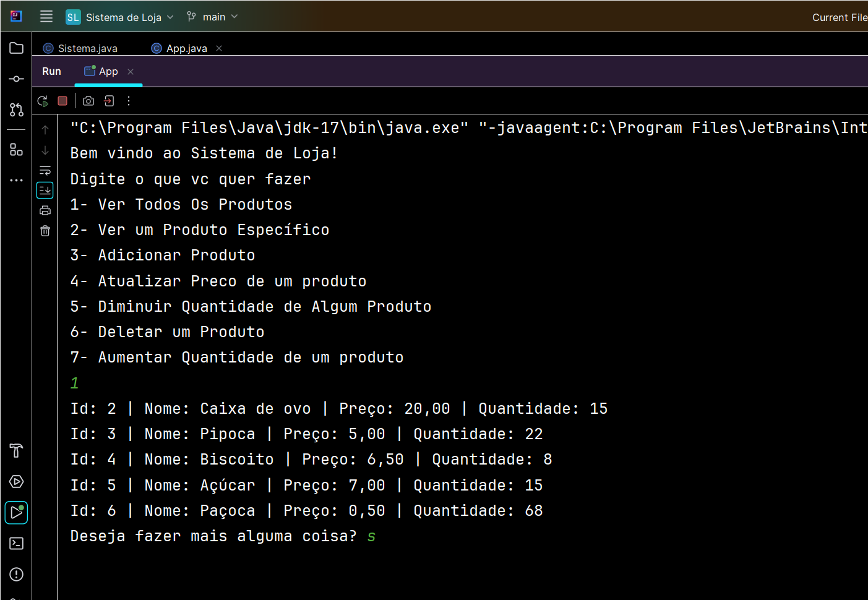Open the Build hammer tool window

coord(17,451)
